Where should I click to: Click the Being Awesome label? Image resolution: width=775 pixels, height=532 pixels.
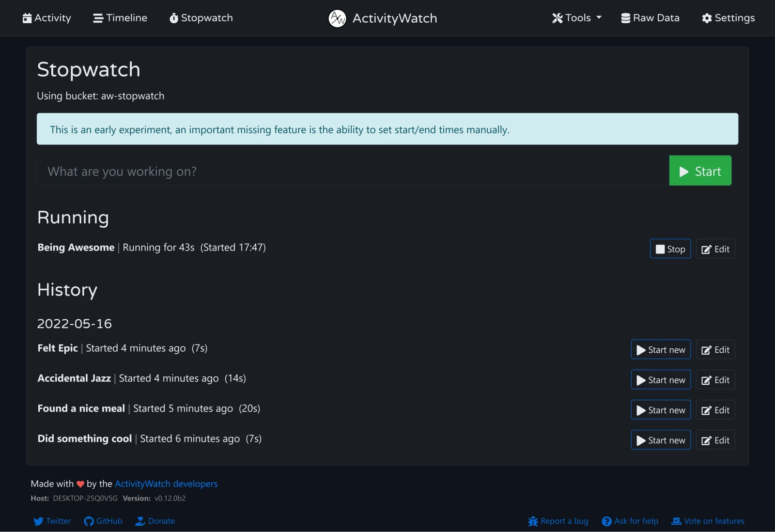[76, 247]
